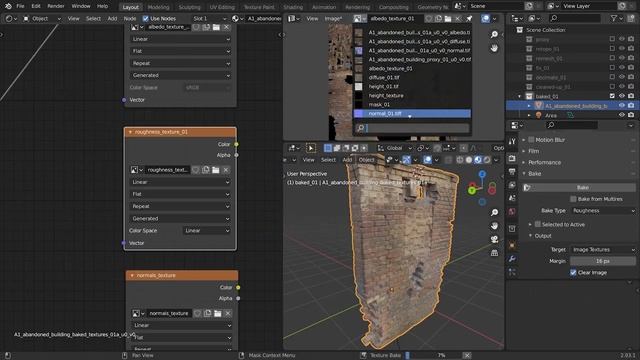
Task: Toggle viewport overlays icon
Action: point(427,160)
